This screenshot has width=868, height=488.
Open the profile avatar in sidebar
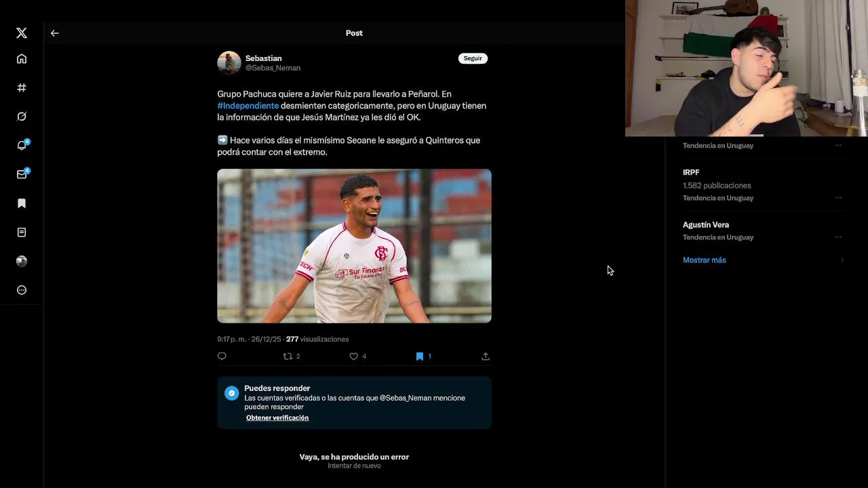(x=22, y=261)
